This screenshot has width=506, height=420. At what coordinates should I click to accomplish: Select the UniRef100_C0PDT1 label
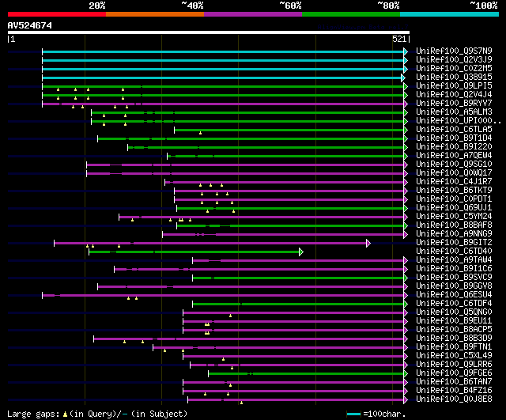tap(454, 199)
